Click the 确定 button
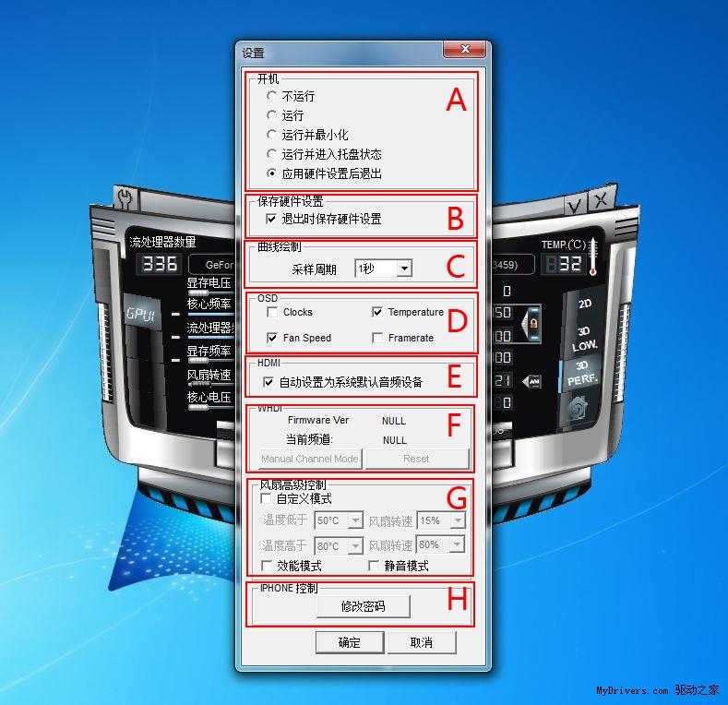This screenshot has width=728, height=705. click(350, 642)
